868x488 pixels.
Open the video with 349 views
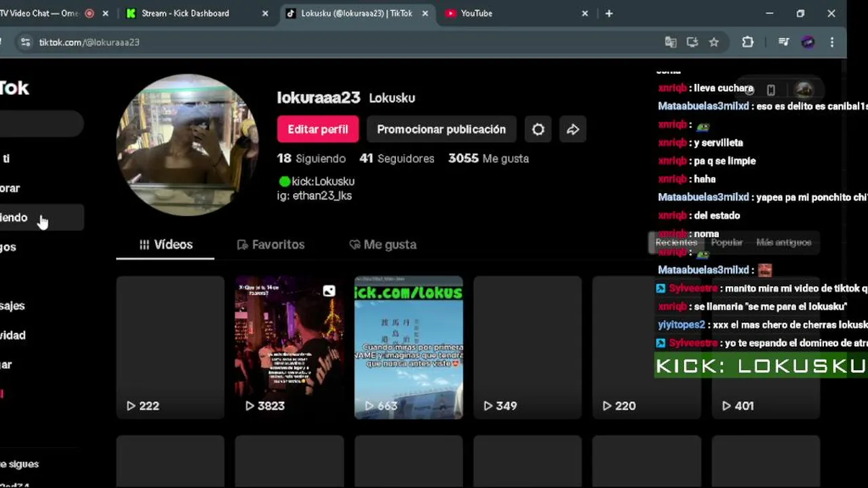(528, 347)
